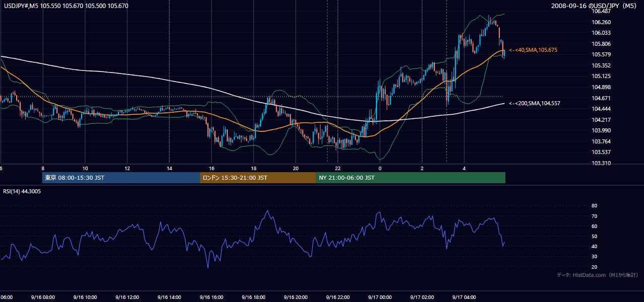This screenshot has width=644, height=302.
Task: Click the 103.310 price axis label
Action: tap(601, 163)
